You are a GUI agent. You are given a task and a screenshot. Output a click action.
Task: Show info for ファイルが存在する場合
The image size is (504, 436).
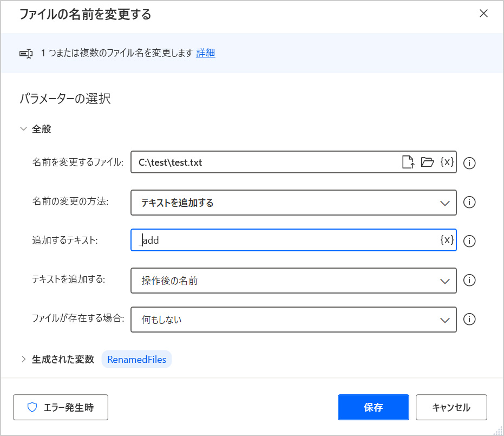click(470, 320)
